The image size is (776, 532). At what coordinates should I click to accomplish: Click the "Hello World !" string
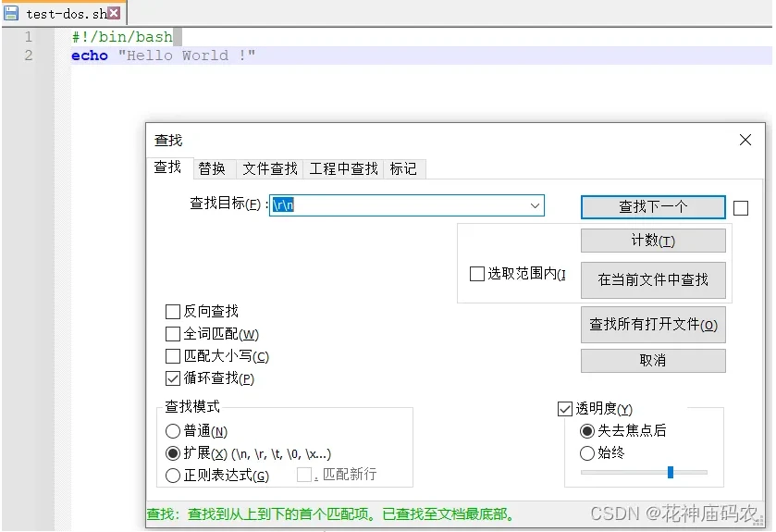187,55
